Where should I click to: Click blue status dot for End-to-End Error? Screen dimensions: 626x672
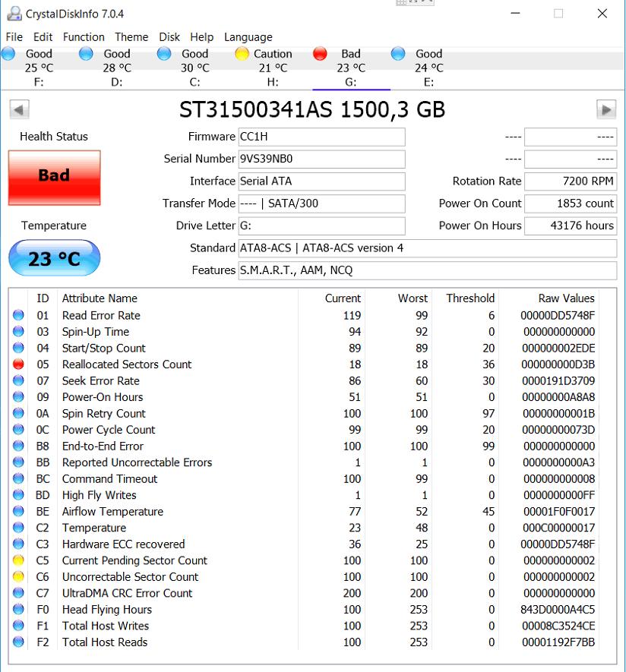(18, 446)
